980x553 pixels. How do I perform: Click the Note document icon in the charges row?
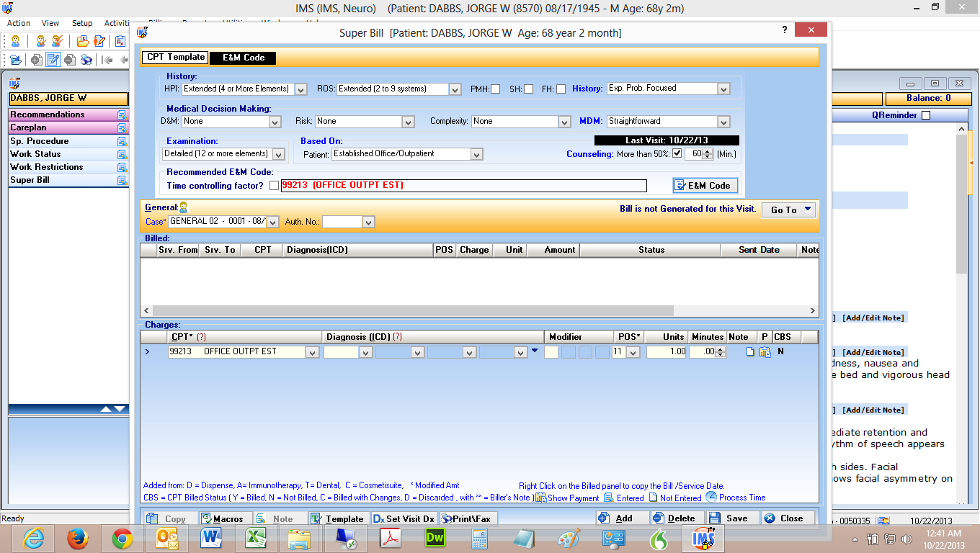point(750,351)
